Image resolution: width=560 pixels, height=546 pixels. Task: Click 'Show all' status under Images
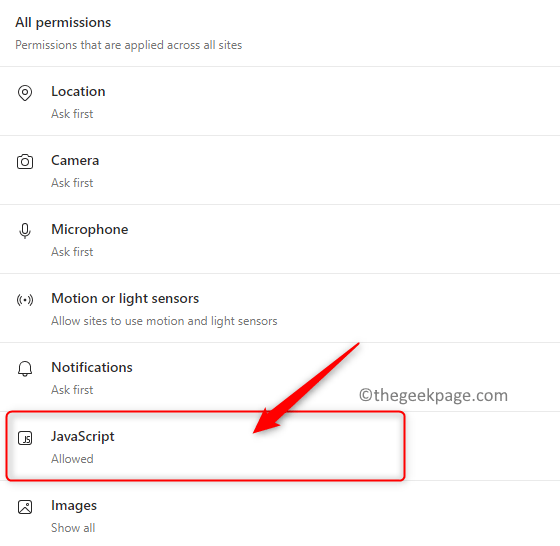tap(73, 528)
